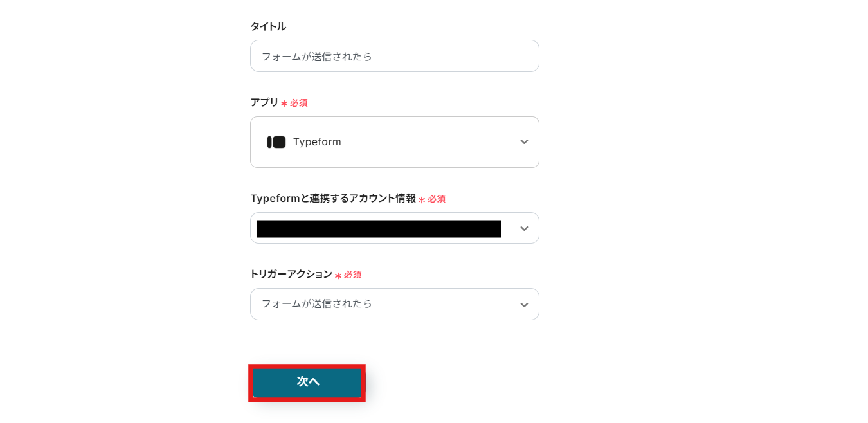Open the blacked-out account selection dropdown
Screen dimensions: 868x423
click(394, 228)
